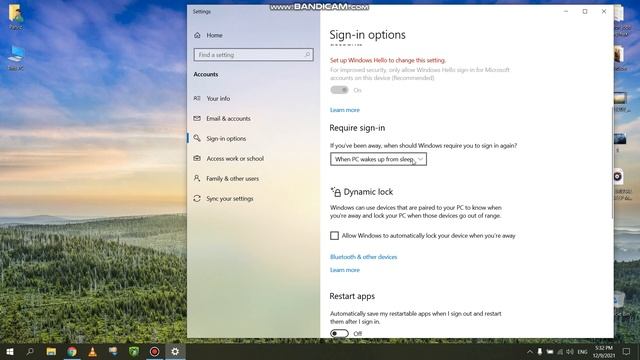The image size is (640, 360).
Task: Focus the Find a setting search box
Action: pos(253,55)
